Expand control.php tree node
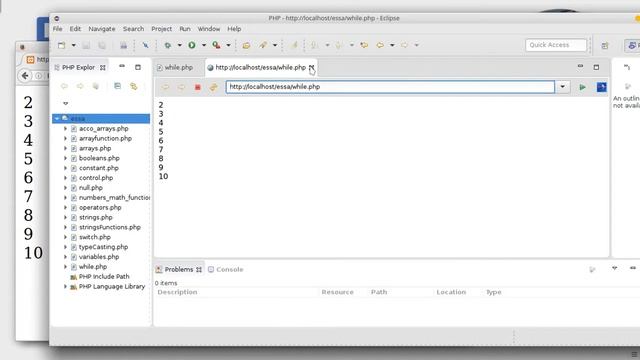 (x=65, y=178)
